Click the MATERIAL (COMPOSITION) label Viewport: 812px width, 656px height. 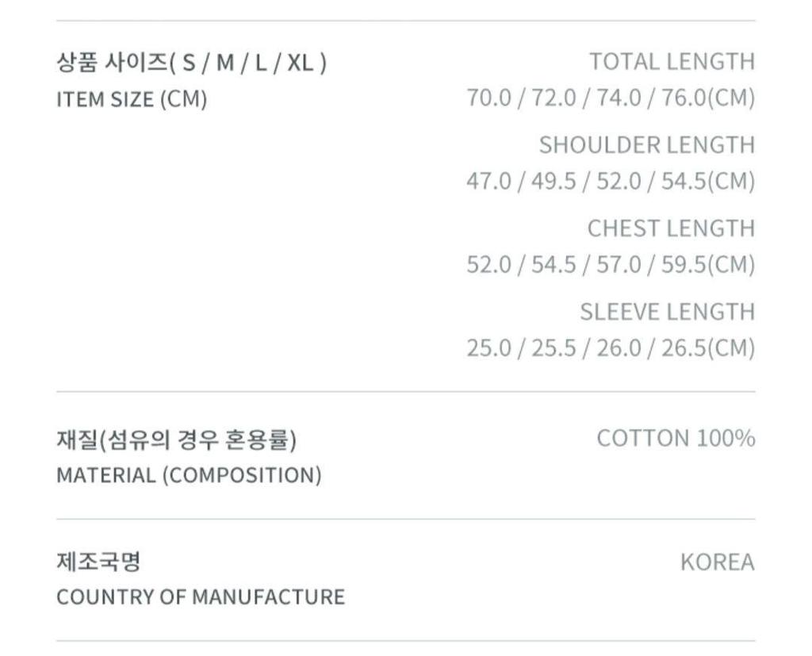coord(189,476)
